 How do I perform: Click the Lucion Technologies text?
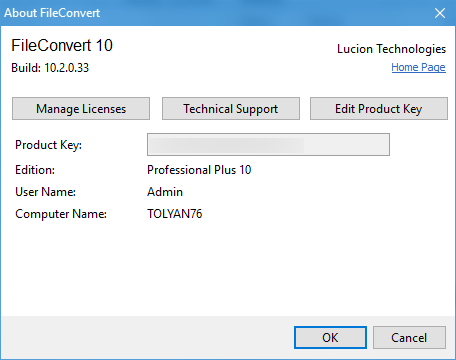pos(391,49)
